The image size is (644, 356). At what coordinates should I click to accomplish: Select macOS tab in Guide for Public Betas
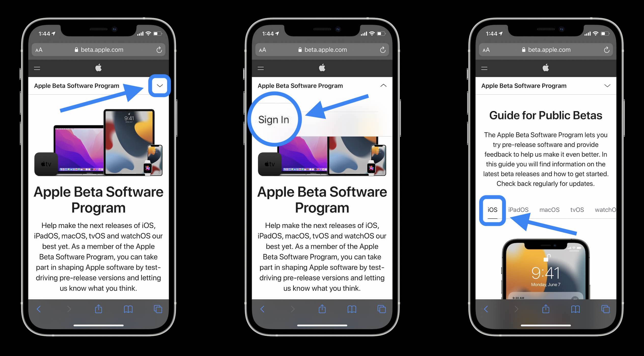pos(549,209)
